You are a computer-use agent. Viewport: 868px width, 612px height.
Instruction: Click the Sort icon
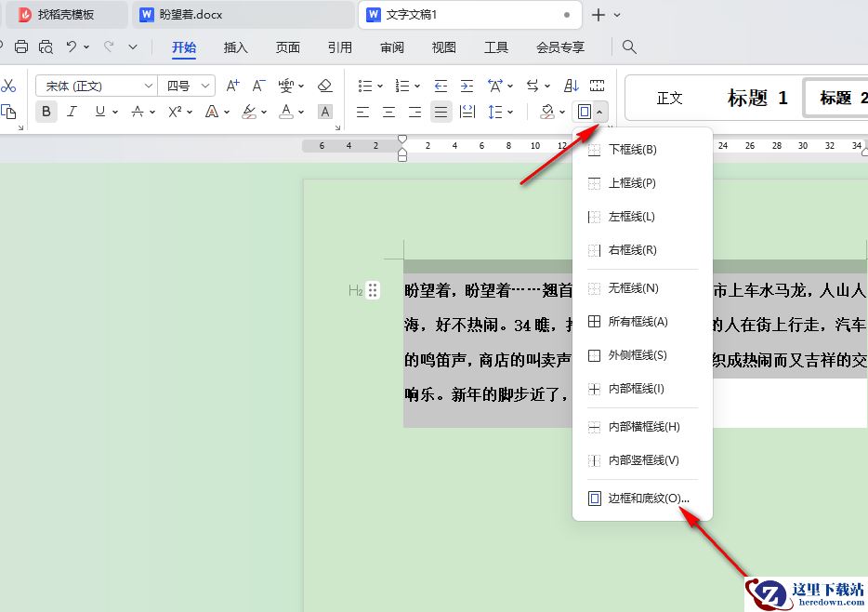point(571,86)
